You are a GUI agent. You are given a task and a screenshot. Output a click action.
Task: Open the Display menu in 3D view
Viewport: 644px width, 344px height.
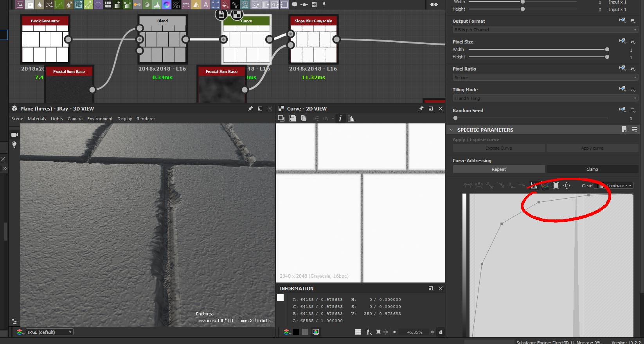124,119
